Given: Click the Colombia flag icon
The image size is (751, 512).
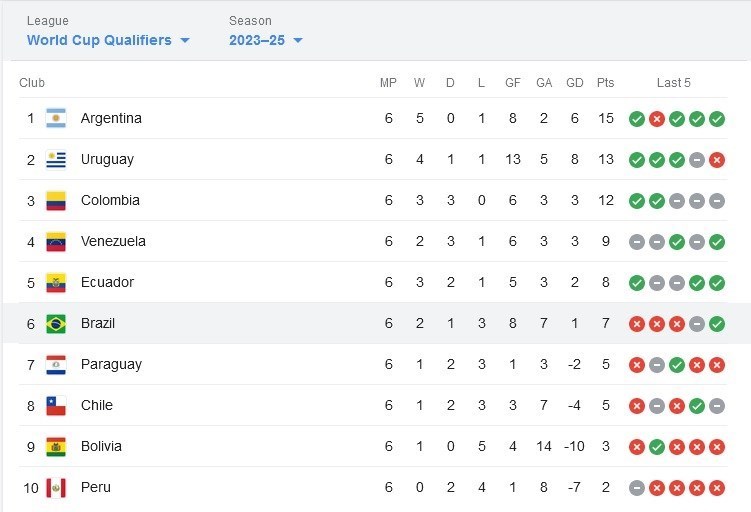Looking at the screenshot, I should click(56, 200).
